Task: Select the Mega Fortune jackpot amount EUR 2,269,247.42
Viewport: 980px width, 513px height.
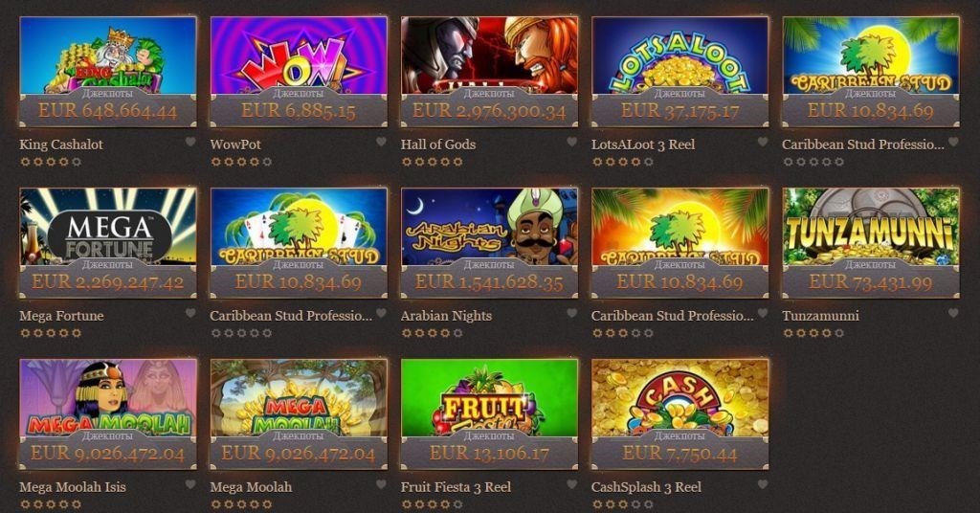Action: 108,281
